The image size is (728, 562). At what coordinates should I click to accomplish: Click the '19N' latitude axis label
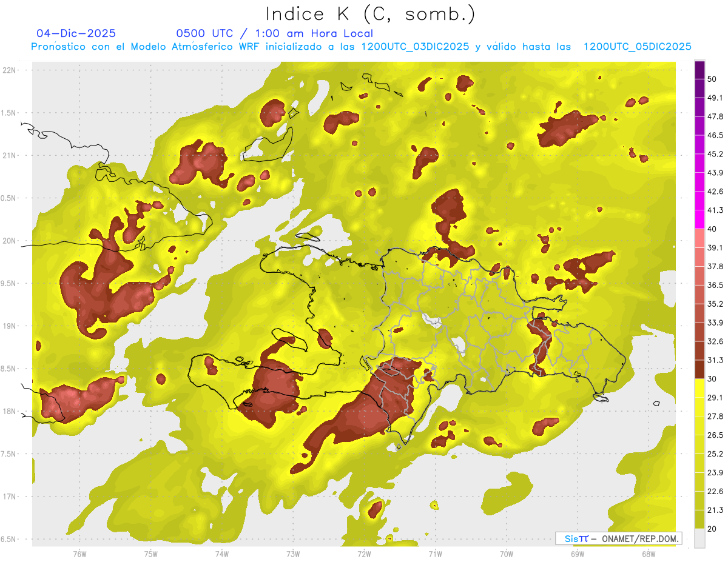point(10,326)
